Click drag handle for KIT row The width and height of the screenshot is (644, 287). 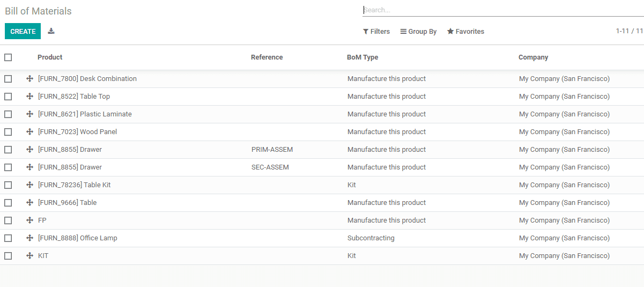(29, 256)
